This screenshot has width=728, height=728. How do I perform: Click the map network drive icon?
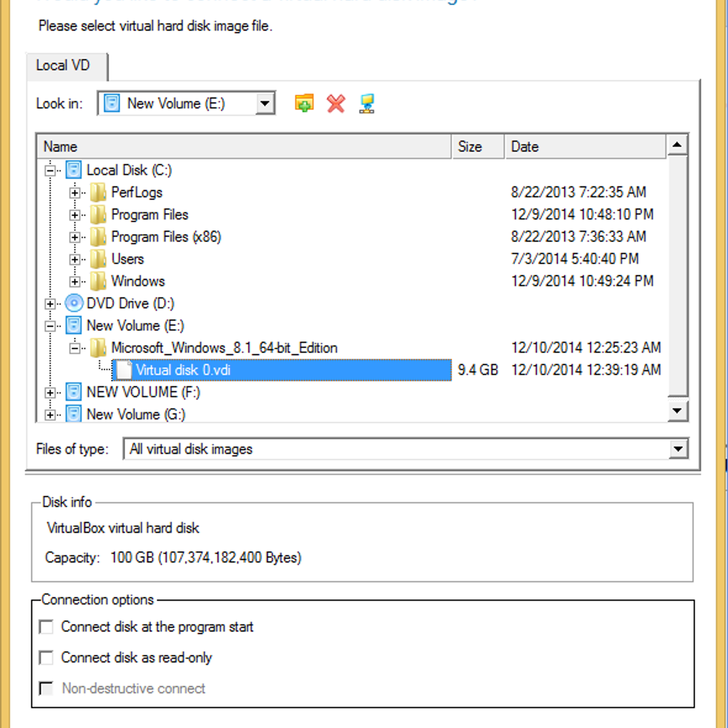pos(367,103)
